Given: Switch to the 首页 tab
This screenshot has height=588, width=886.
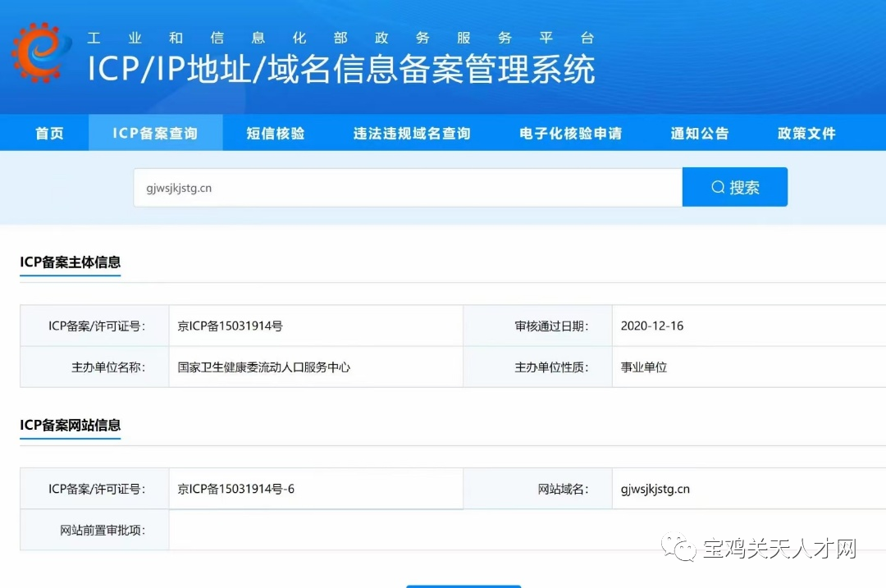Looking at the screenshot, I should [48, 132].
